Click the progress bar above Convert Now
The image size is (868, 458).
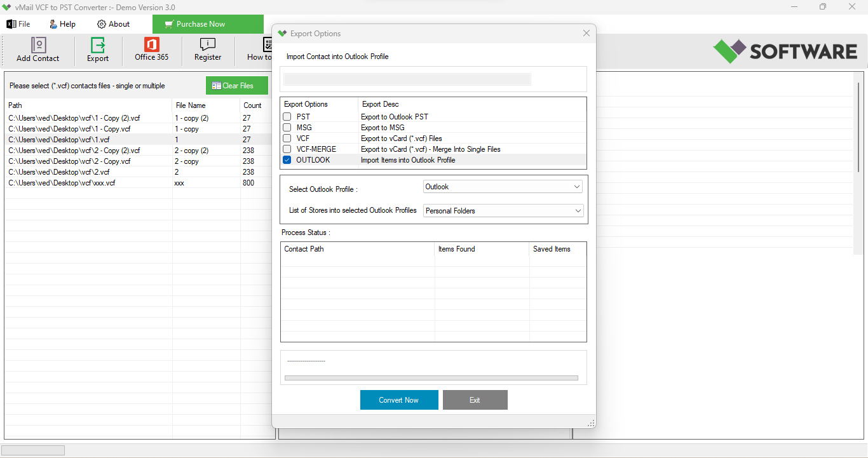[431, 378]
